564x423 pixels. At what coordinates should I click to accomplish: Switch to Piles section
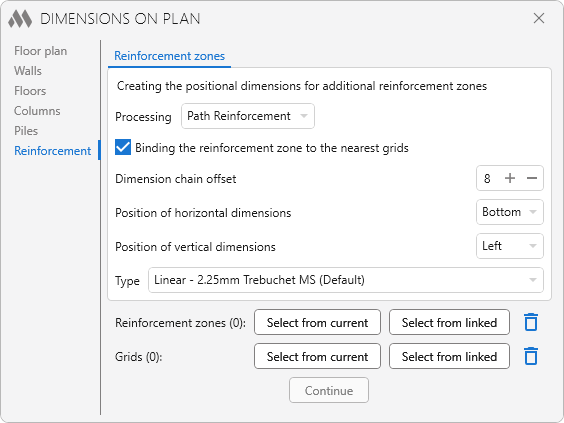click(x=26, y=131)
